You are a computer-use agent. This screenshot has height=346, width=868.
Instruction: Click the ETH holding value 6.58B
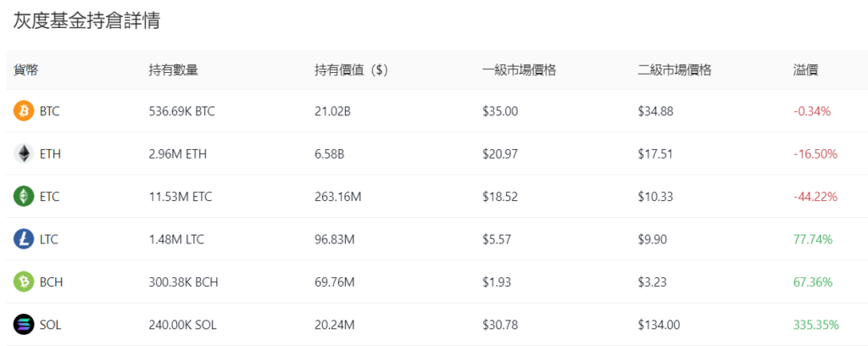pos(329,153)
